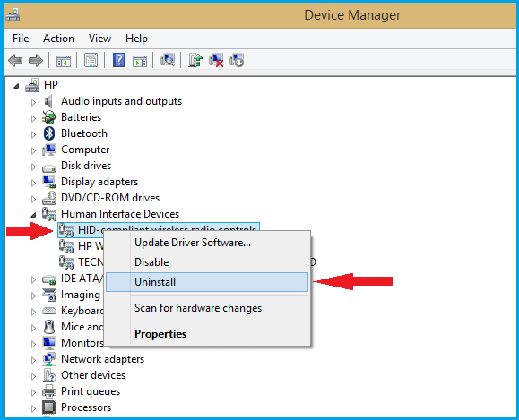Select the HP computer root node icon
The height and width of the screenshot is (420, 519).
pyautogui.click(x=32, y=85)
